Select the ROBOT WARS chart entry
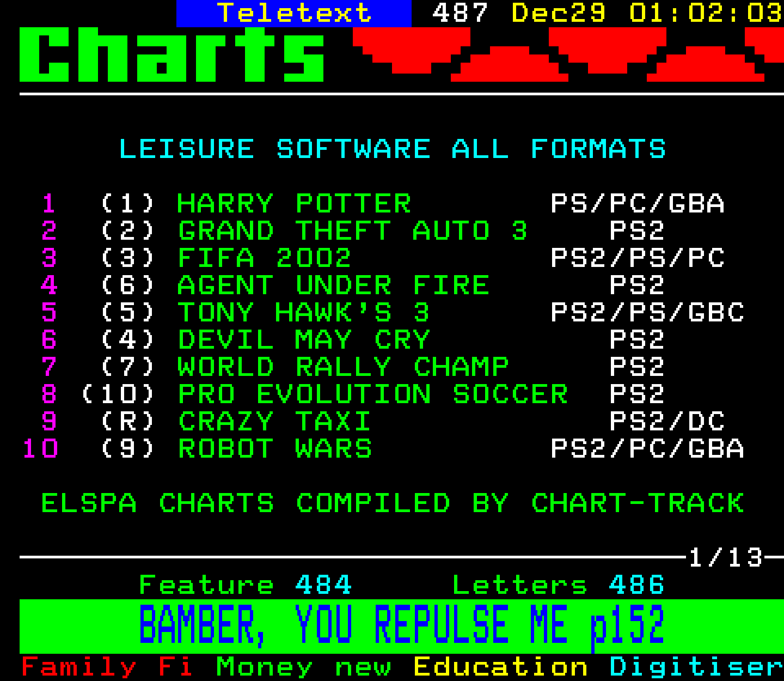 [274, 449]
